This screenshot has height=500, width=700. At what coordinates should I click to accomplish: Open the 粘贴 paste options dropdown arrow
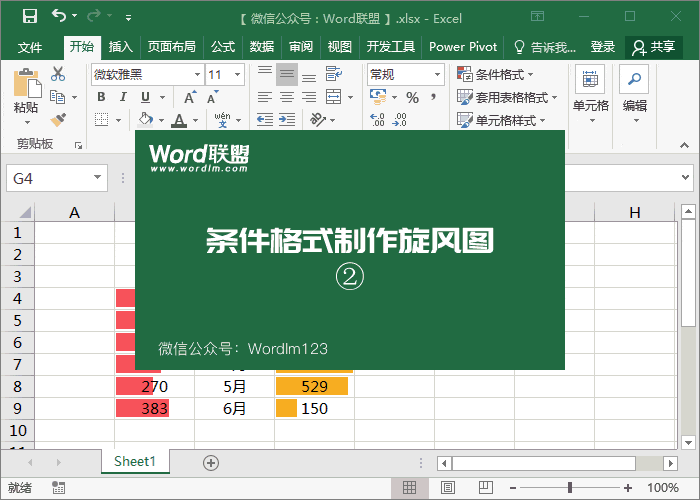click(x=27, y=122)
